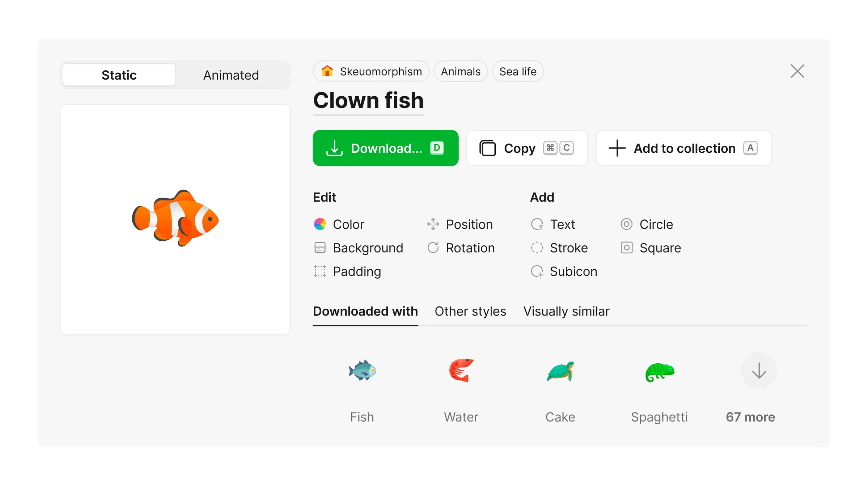Click Add to collection button
This screenshot has width=868, height=486.
click(x=683, y=148)
